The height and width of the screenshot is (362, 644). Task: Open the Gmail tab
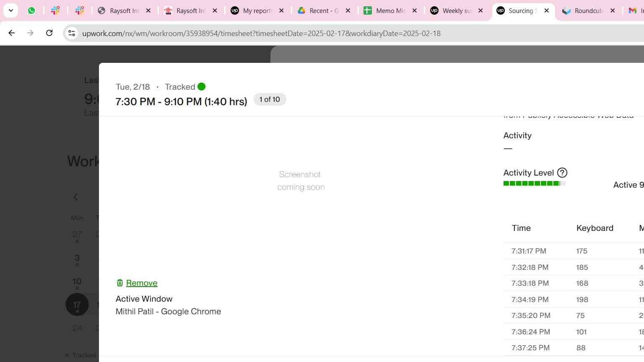click(x=634, y=10)
